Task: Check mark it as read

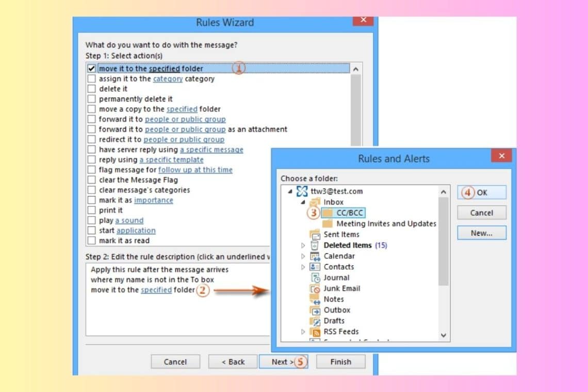Action: [x=91, y=240]
